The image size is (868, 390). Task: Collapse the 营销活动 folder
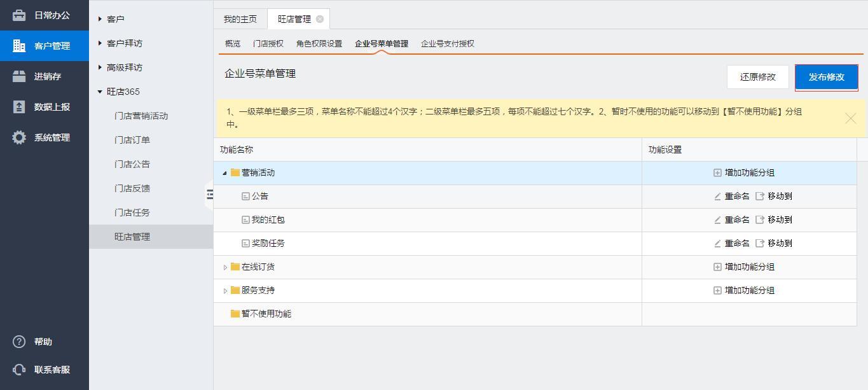tap(225, 173)
